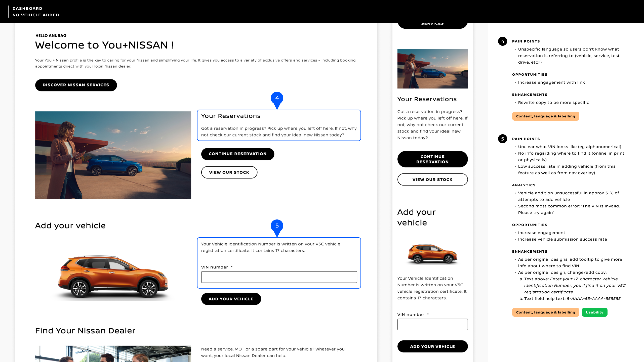Click highlighted Your Reservations text box

279,125
